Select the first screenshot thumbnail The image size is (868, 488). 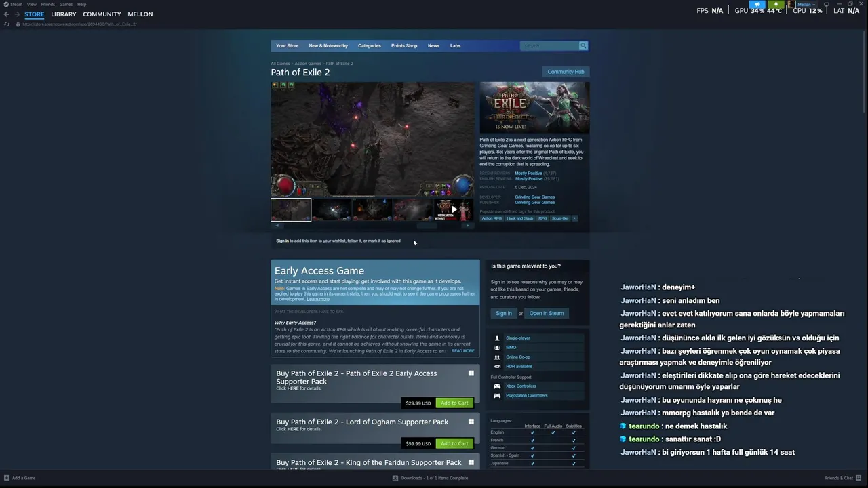(291, 210)
